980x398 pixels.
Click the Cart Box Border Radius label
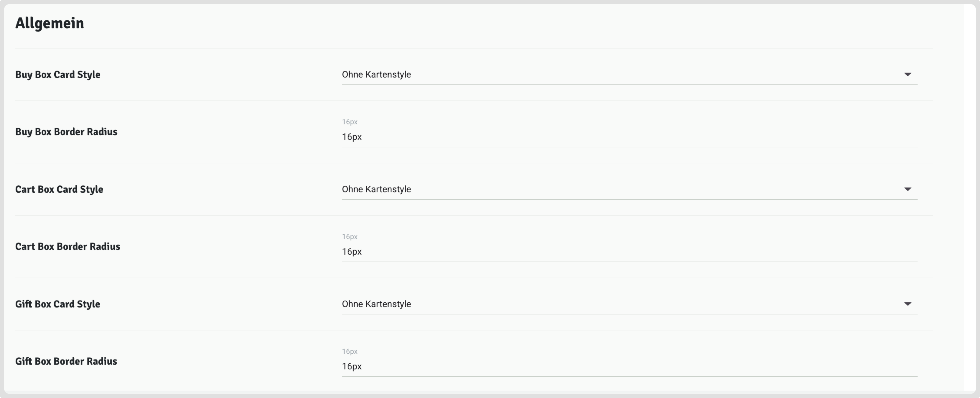pyautogui.click(x=68, y=247)
